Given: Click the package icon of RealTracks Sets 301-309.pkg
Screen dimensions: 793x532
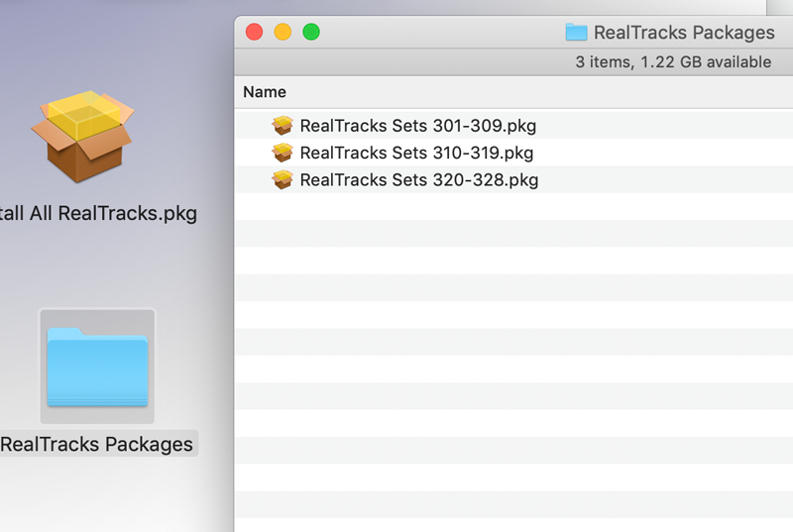Looking at the screenshot, I should (x=283, y=125).
